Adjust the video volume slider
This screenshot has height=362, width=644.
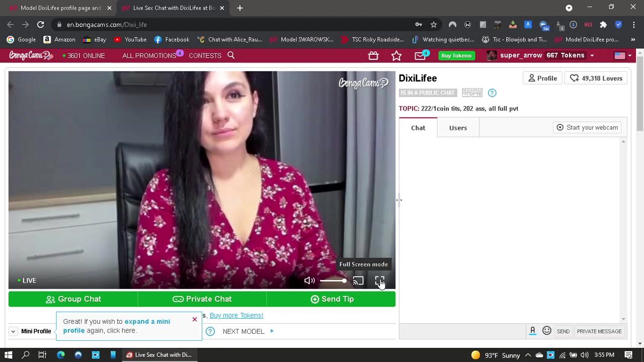[x=333, y=281]
